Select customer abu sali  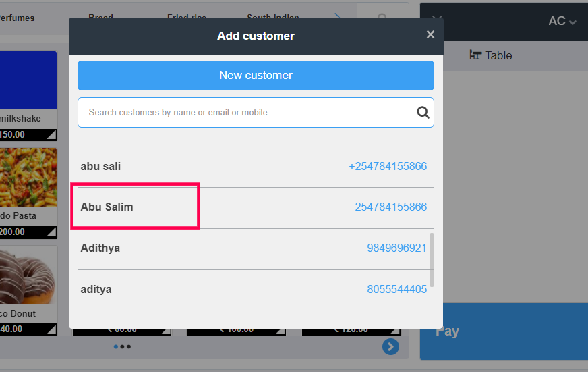101,166
